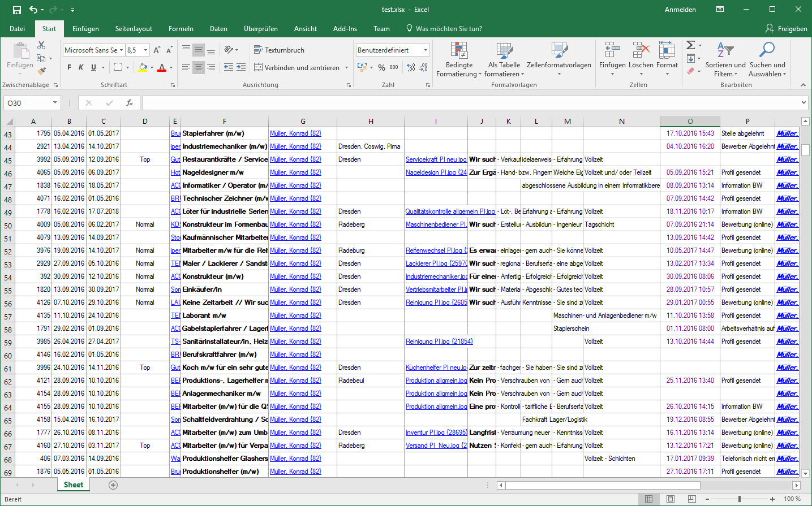Open the Format cells menu
This screenshot has width=812, height=506.
click(x=667, y=59)
